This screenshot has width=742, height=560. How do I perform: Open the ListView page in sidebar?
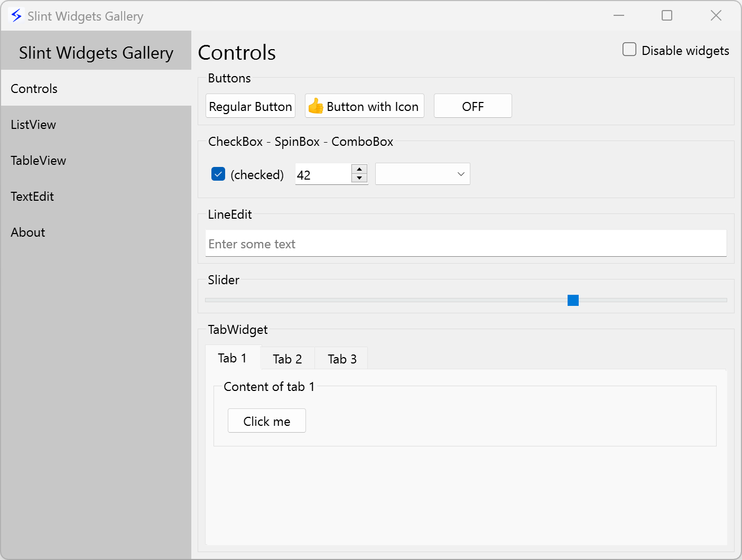click(33, 125)
